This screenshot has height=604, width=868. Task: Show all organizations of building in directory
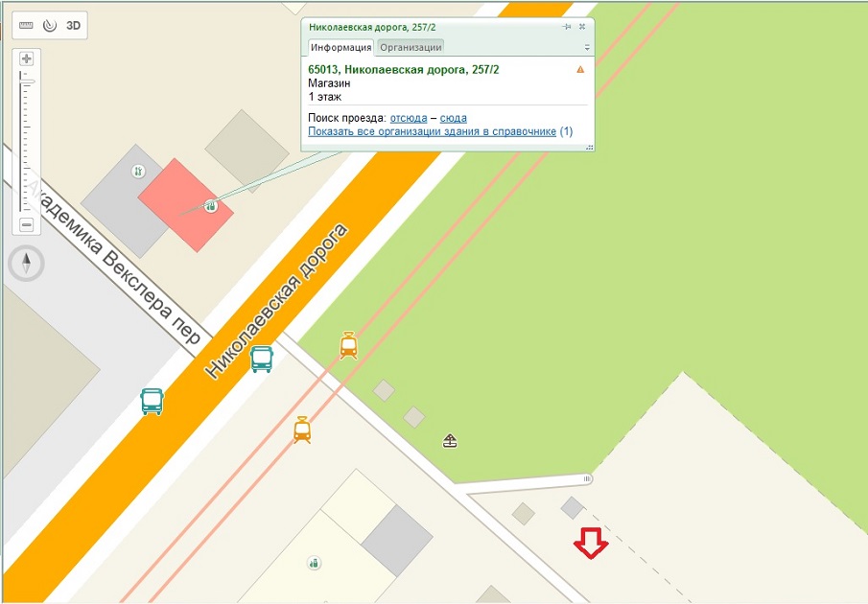click(433, 131)
